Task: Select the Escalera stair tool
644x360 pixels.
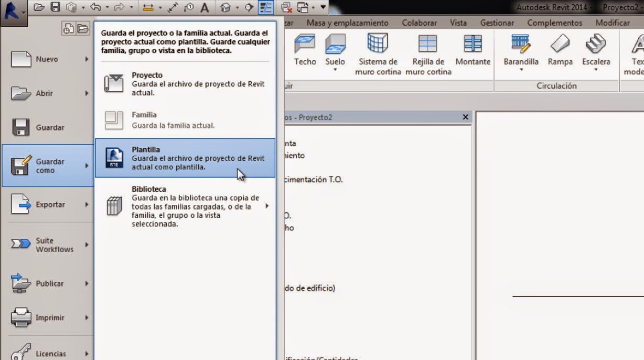Action: pyautogui.click(x=596, y=50)
